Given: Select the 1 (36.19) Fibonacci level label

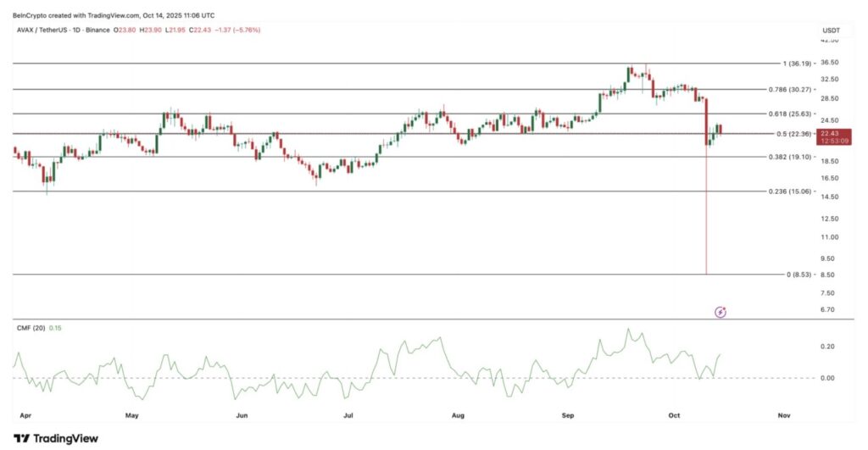Looking at the screenshot, I should point(797,64).
